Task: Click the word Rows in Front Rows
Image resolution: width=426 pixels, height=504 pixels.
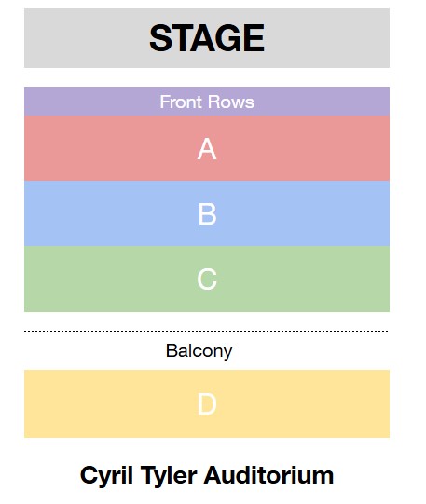Action: click(x=231, y=102)
